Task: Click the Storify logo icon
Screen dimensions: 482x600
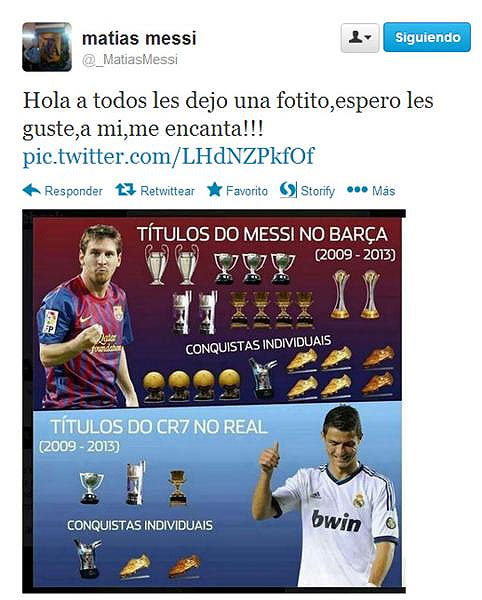Action: coord(288,190)
